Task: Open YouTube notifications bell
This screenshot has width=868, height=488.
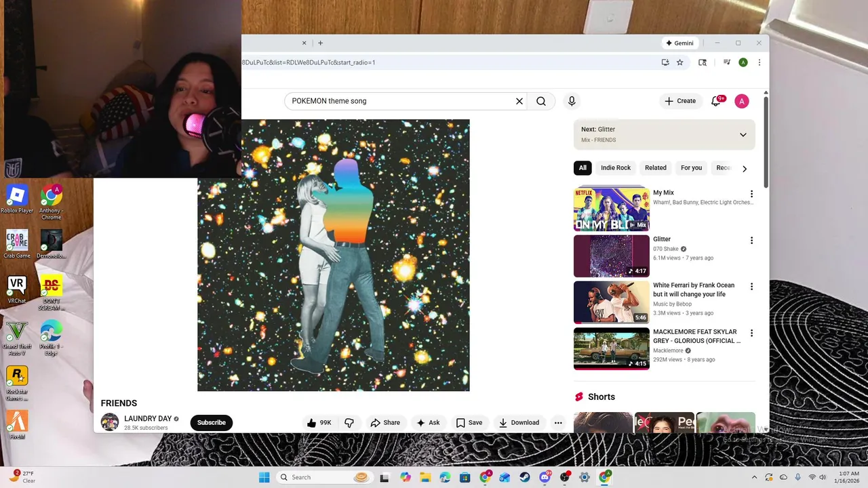Action: pyautogui.click(x=716, y=101)
